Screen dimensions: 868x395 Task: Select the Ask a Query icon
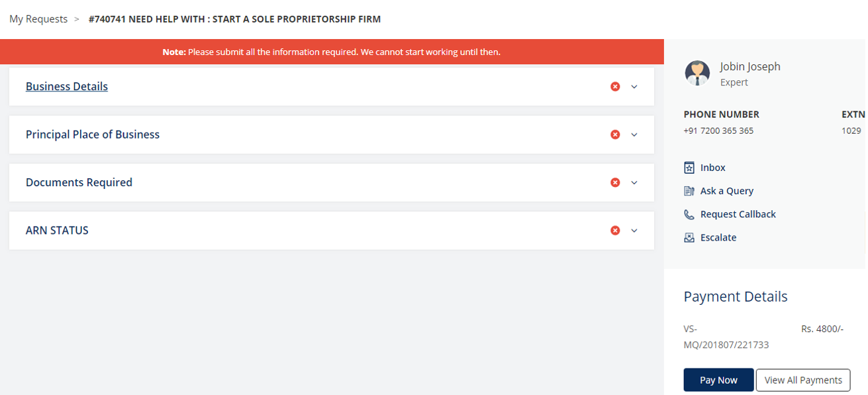[689, 190]
